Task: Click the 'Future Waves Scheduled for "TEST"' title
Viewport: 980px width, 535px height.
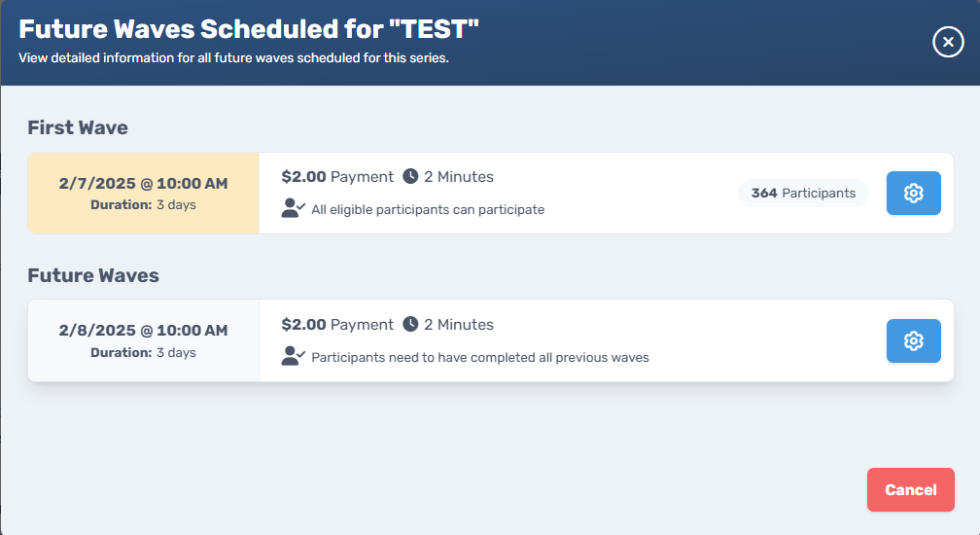Action: pyautogui.click(x=249, y=29)
